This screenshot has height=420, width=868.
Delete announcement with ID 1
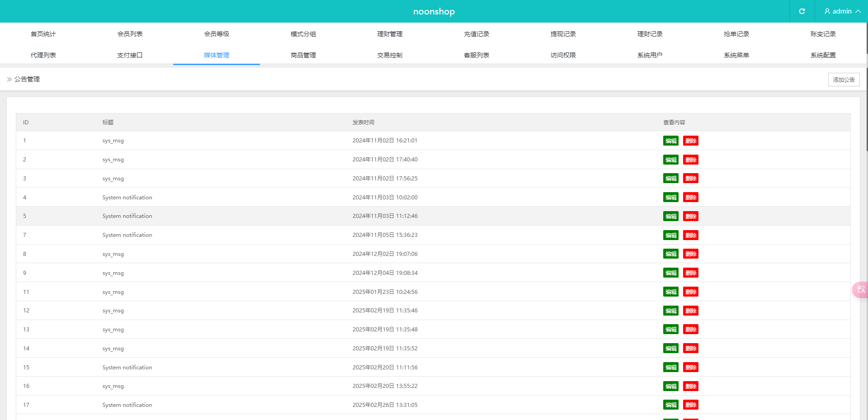tap(691, 141)
